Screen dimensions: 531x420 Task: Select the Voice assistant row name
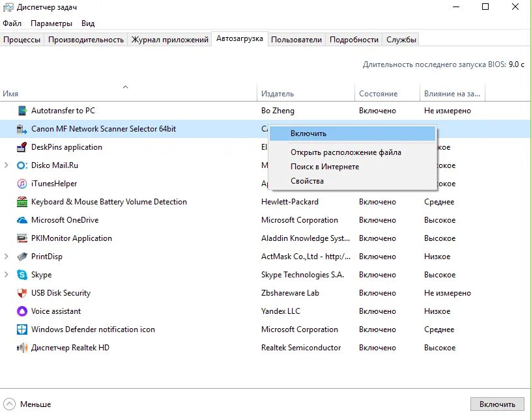(x=56, y=311)
